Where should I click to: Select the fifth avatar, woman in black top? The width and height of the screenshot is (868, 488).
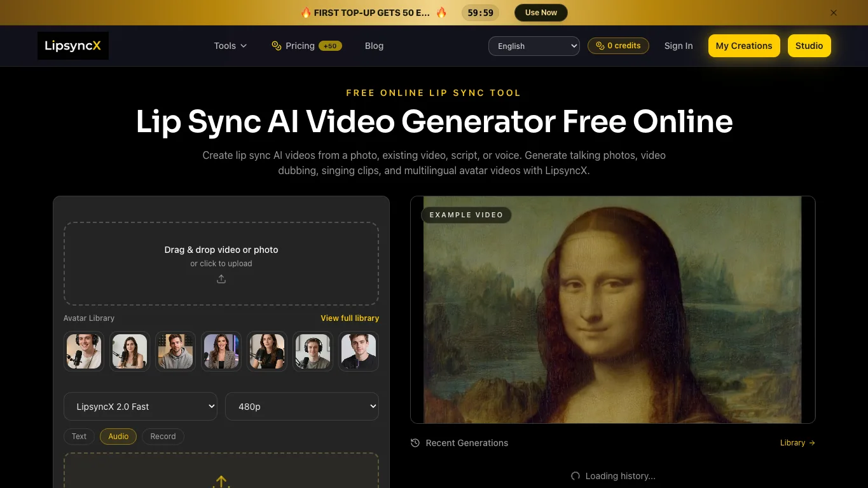tap(267, 351)
